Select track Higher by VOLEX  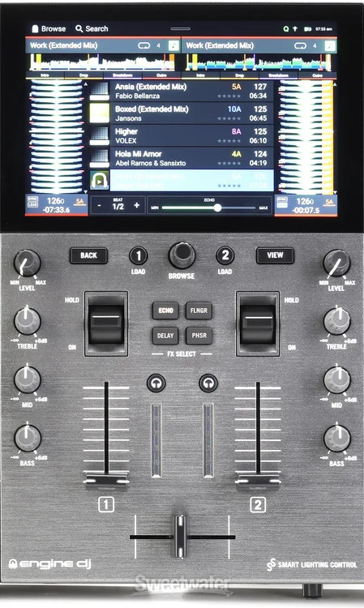point(191,135)
